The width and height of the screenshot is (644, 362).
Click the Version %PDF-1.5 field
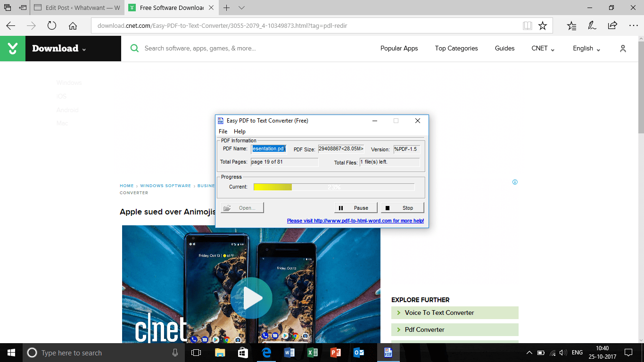pos(406,149)
